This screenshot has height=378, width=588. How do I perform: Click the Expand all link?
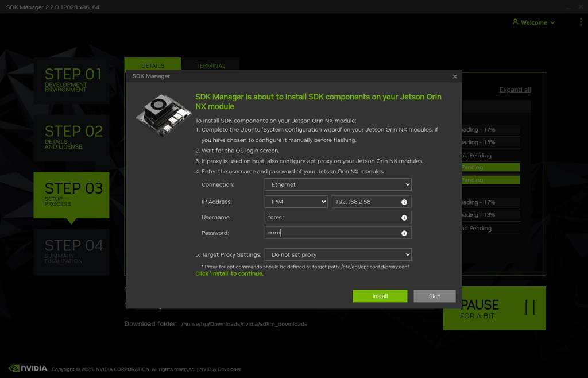point(515,90)
